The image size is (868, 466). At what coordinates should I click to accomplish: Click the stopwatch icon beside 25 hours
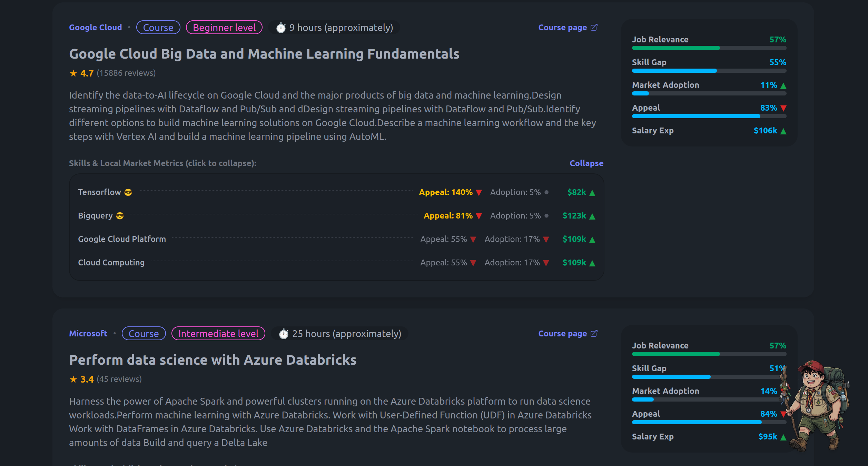click(284, 334)
